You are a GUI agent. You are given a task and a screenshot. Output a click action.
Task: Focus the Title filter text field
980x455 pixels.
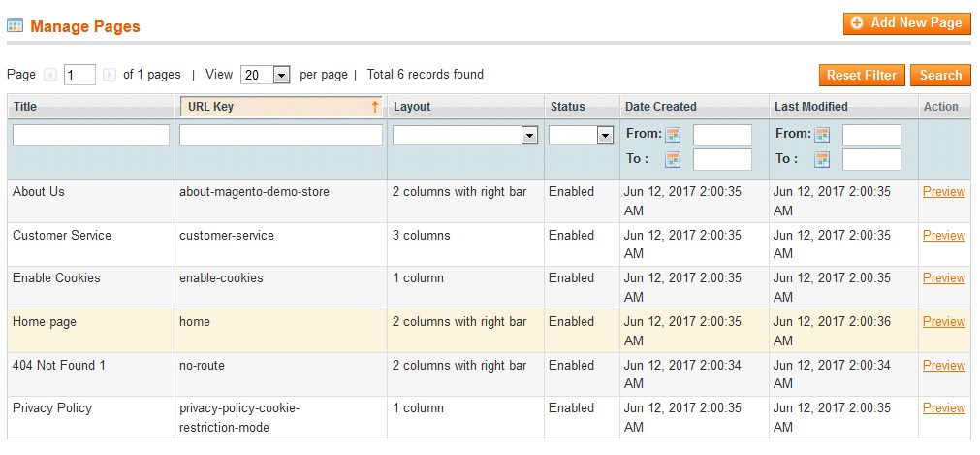pos(90,135)
